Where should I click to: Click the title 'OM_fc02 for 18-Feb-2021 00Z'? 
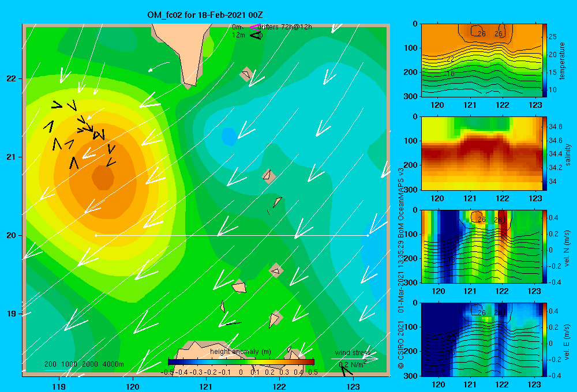205,15
